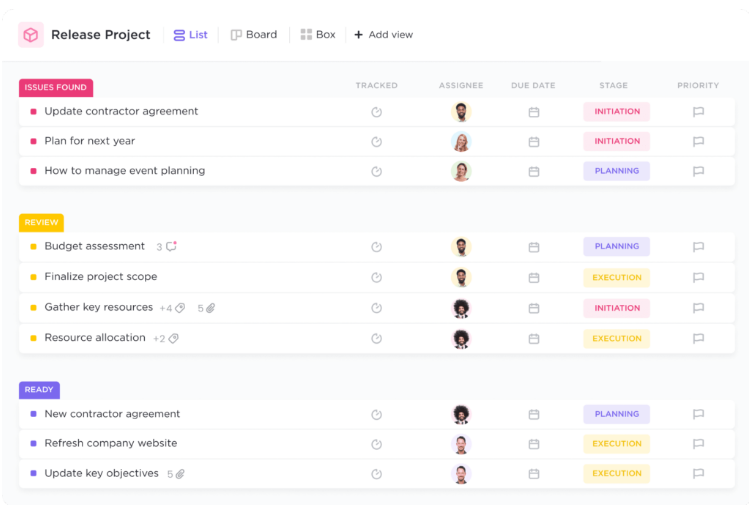Toggle status square for Finalize project scope
The image size is (749, 505).
pos(33,277)
